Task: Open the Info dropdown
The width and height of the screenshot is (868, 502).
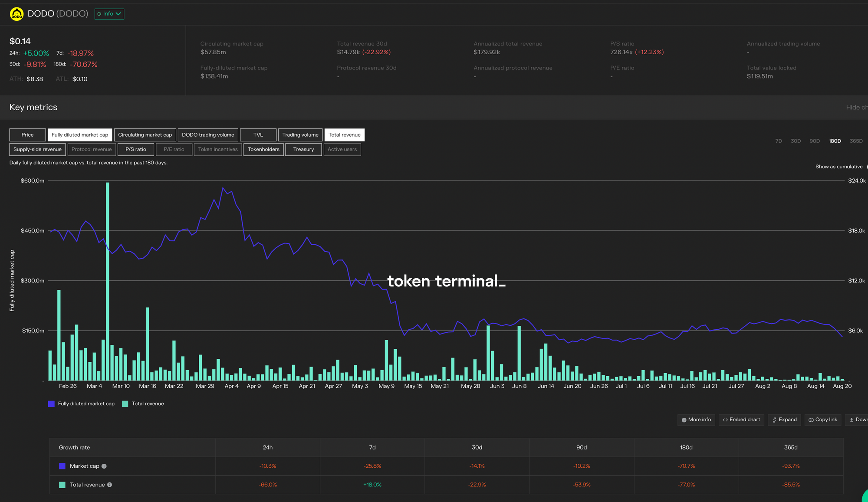Action: click(109, 14)
